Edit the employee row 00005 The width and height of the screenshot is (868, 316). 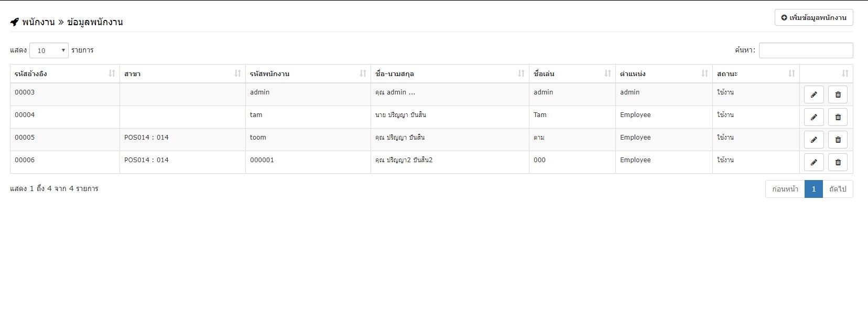pos(813,140)
